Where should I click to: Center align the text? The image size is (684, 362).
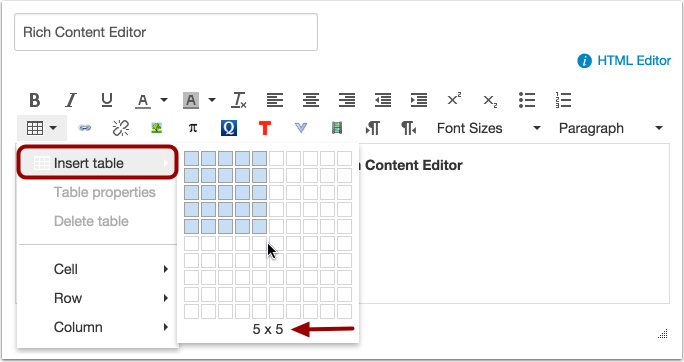(311, 100)
